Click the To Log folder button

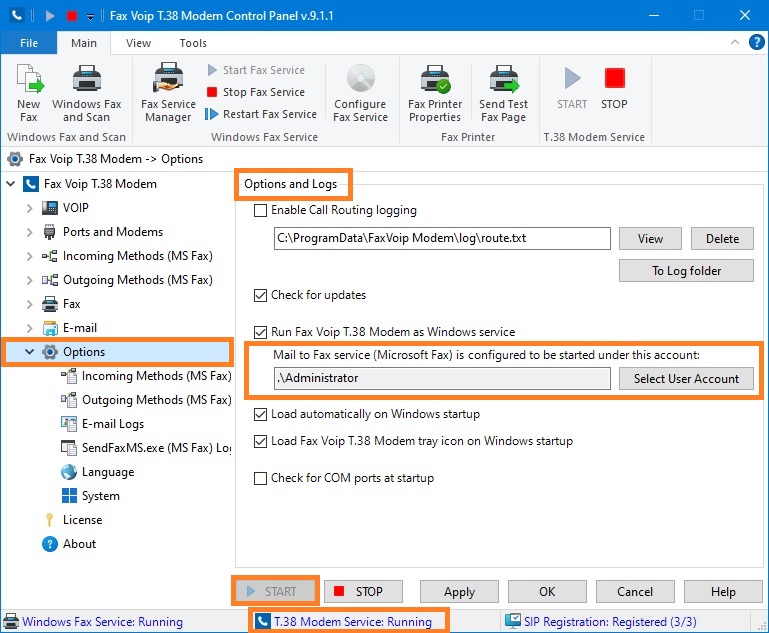pyautogui.click(x=686, y=271)
